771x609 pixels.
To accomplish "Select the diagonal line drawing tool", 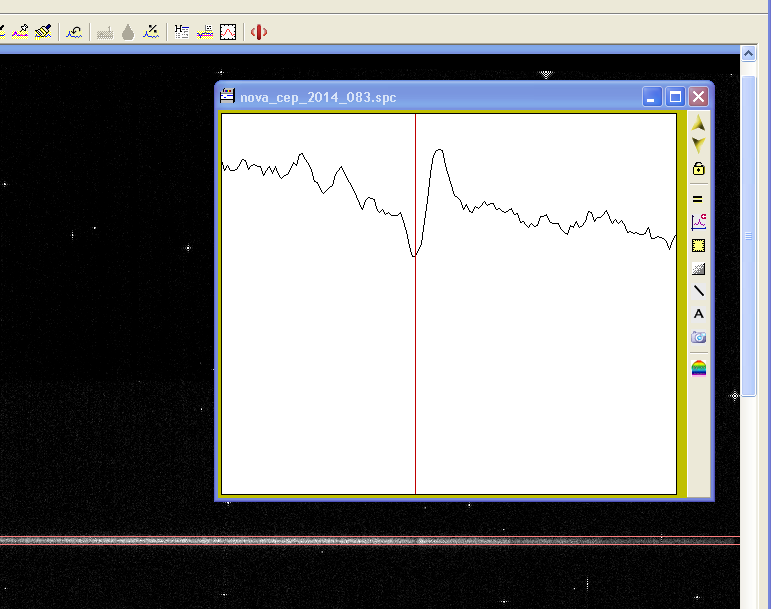I will point(698,291).
